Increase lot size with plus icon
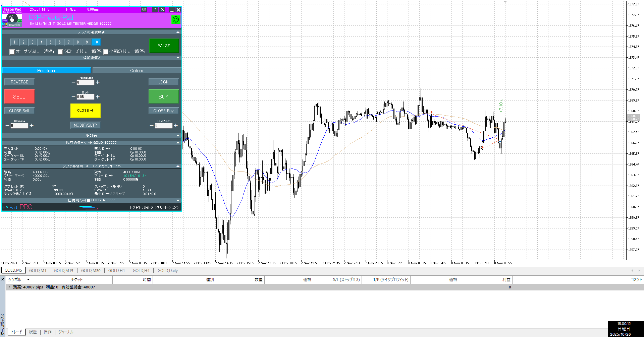This screenshot has width=644, height=337. pos(98,97)
